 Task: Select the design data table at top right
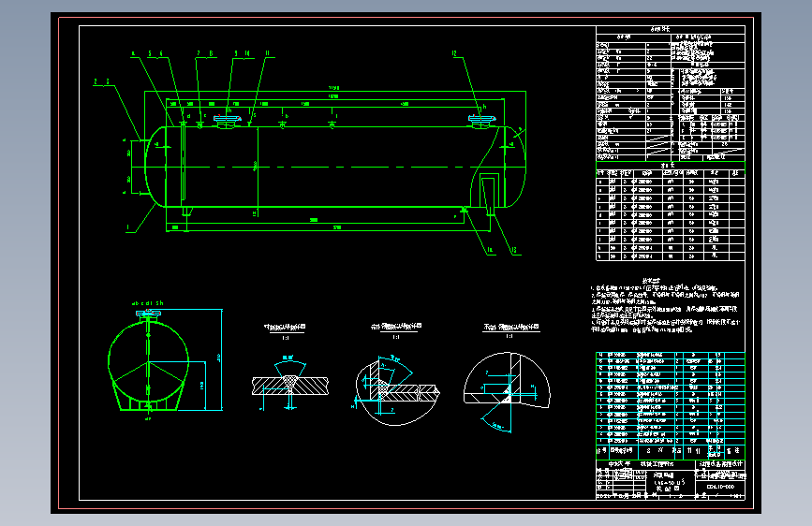click(670, 94)
